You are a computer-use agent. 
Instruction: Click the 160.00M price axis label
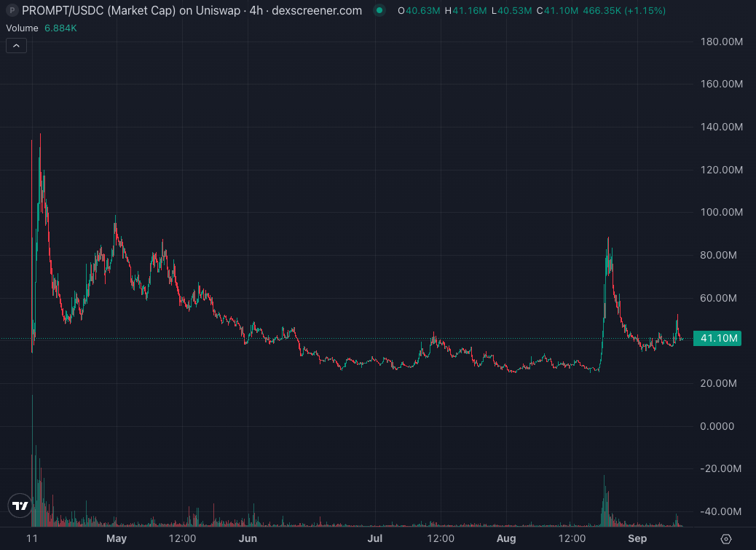(x=721, y=84)
